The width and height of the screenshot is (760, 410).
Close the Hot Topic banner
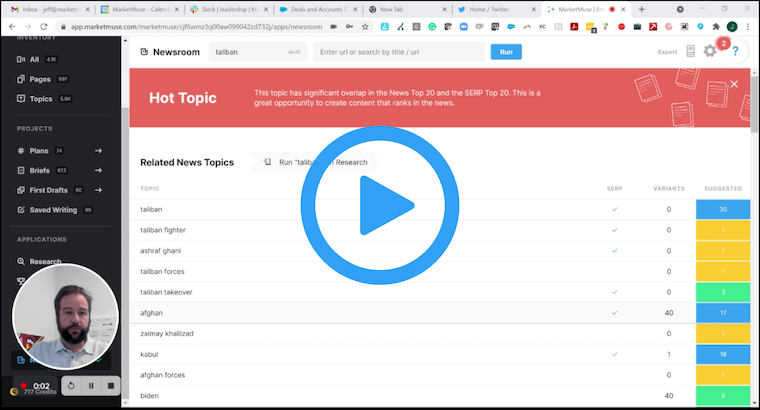point(734,84)
